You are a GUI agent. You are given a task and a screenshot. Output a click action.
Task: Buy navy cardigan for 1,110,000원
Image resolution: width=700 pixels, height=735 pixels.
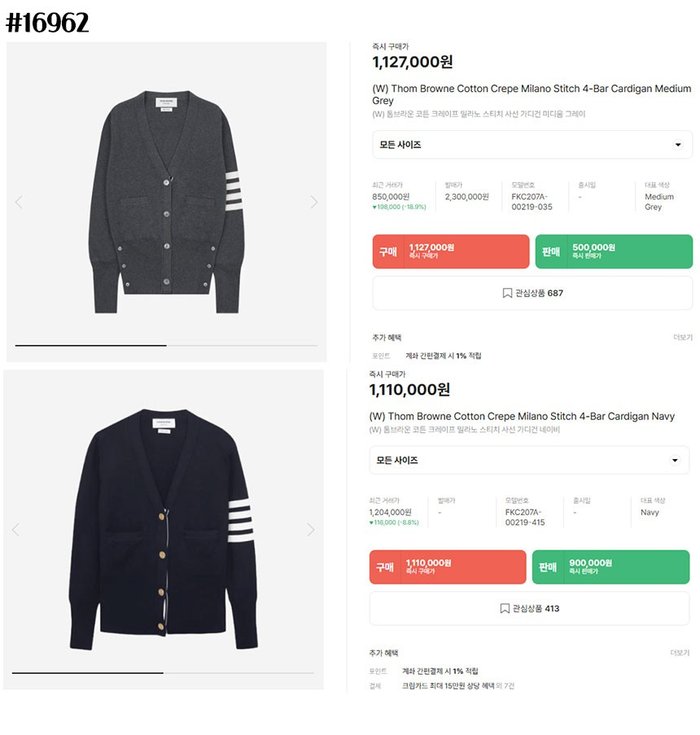(x=447, y=567)
